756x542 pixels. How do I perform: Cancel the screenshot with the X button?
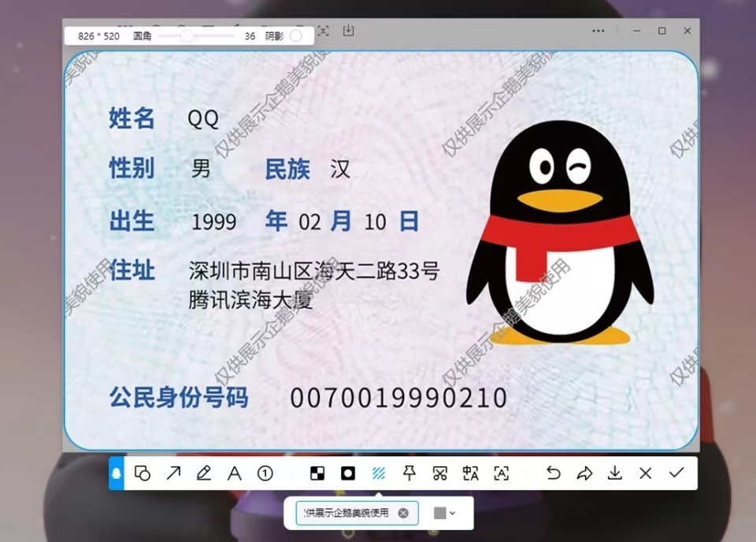point(646,473)
